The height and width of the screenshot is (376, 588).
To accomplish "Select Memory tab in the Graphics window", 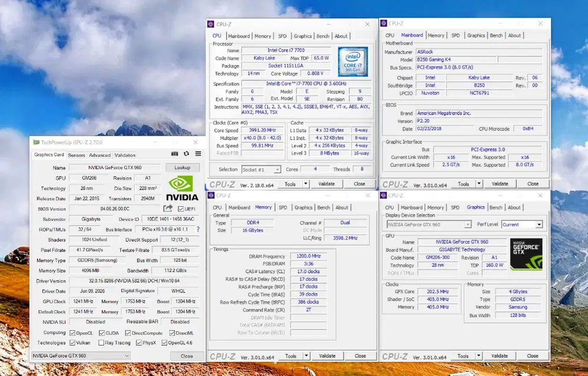I will click(x=435, y=207).
